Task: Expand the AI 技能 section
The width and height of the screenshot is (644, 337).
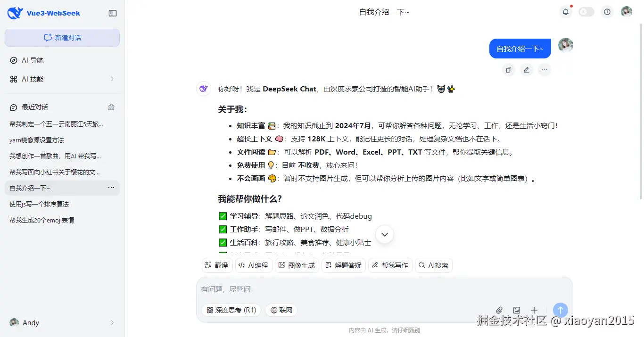Action: coord(62,79)
